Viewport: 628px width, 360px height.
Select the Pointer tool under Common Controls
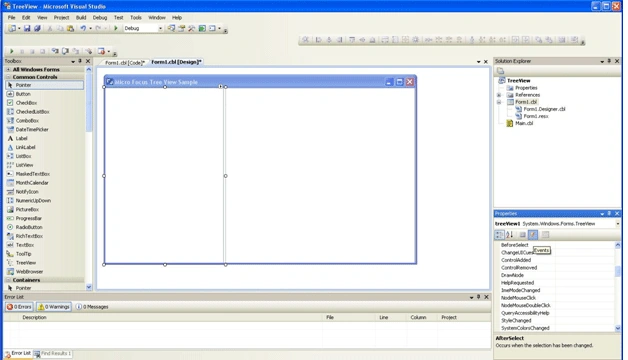click(44, 85)
